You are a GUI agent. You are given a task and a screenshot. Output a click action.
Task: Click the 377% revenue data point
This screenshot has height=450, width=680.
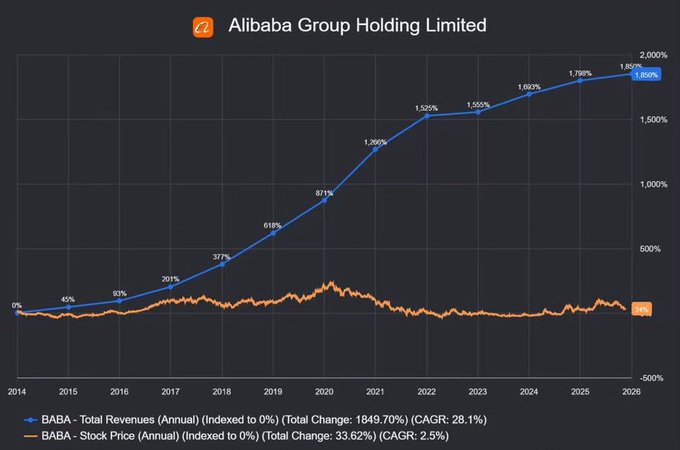222,264
